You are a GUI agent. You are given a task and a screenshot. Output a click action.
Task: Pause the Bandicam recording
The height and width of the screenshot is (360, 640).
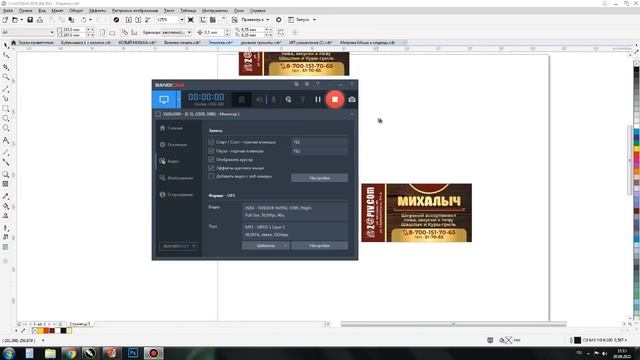click(318, 99)
